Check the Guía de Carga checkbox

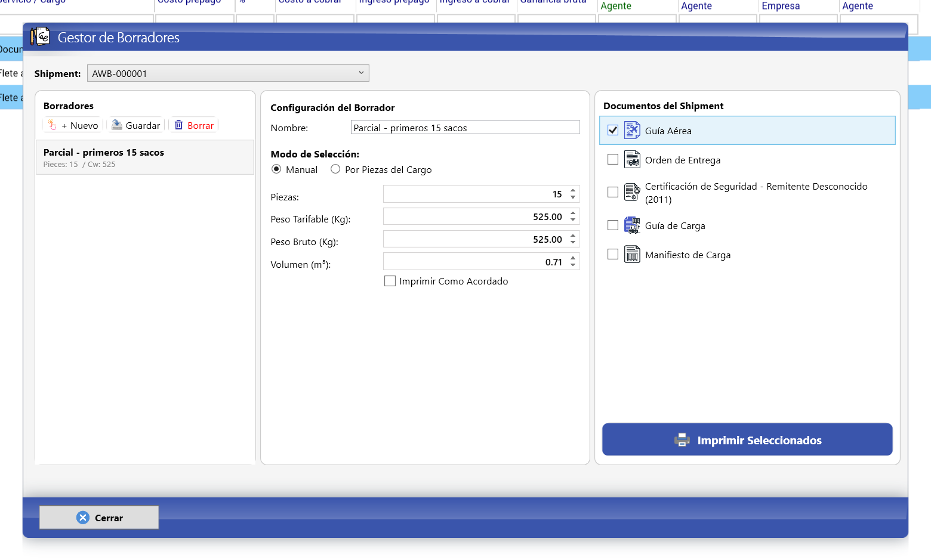click(x=613, y=225)
